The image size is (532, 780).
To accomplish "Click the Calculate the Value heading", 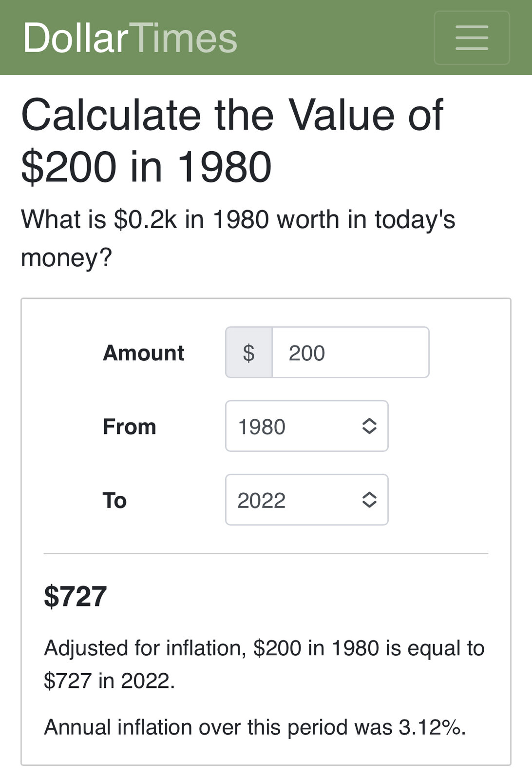I will [232, 141].
